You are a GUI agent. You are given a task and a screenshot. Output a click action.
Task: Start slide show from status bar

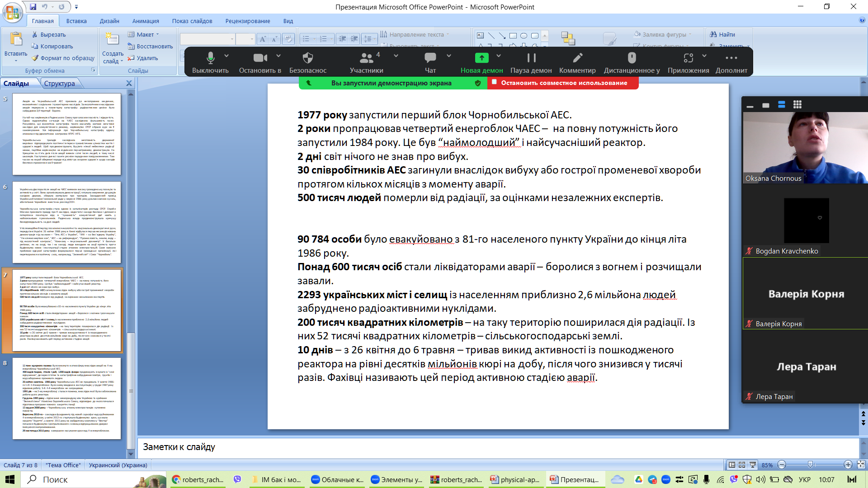[x=752, y=465]
